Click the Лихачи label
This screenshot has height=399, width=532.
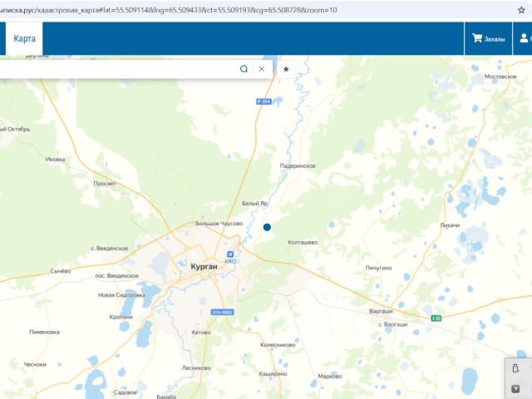(450, 225)
